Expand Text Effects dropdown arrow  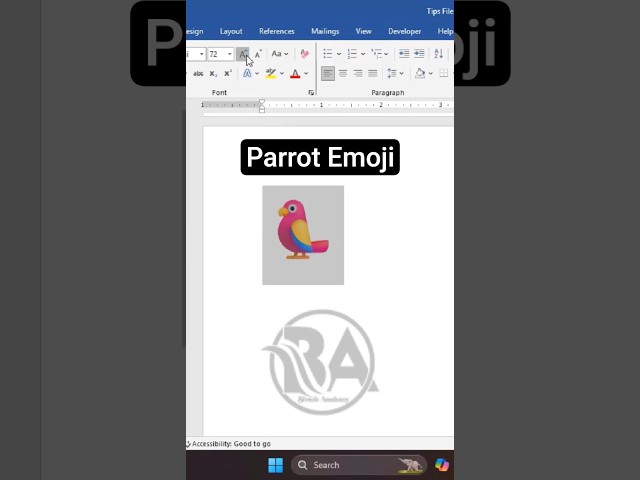coord(257,74)
